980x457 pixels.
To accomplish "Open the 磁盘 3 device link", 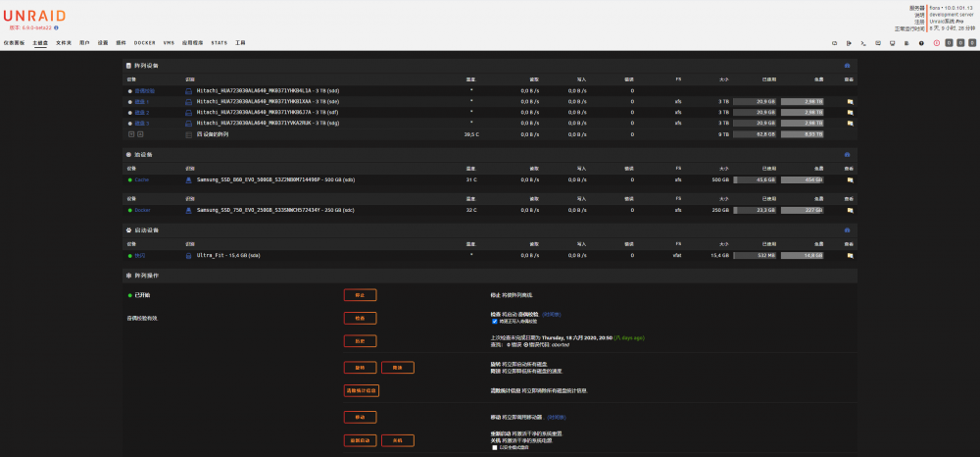I will (142, 124).
